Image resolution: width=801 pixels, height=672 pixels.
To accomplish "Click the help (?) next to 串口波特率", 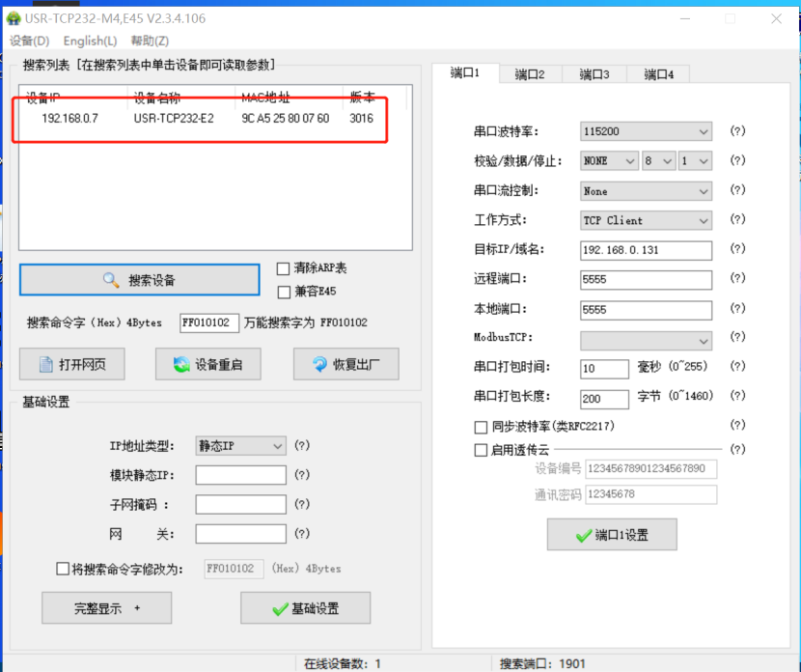I will point(737,131).
